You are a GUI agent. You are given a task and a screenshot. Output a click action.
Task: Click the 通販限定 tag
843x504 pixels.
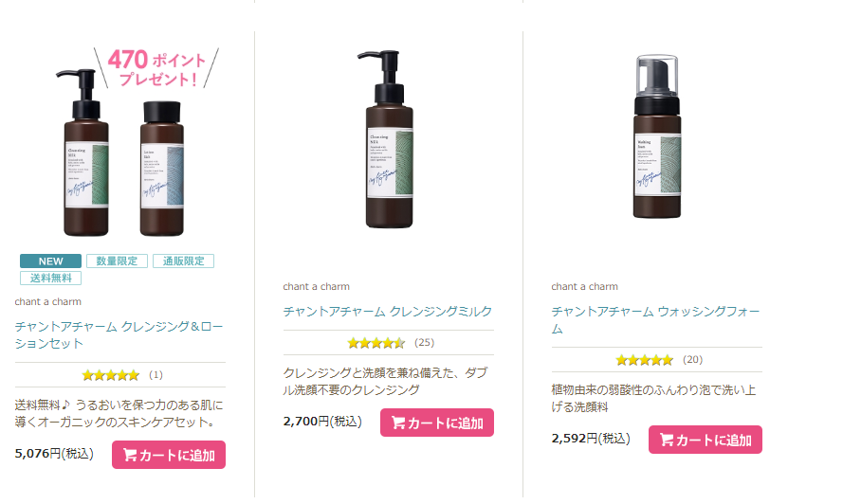coord(183,261)
